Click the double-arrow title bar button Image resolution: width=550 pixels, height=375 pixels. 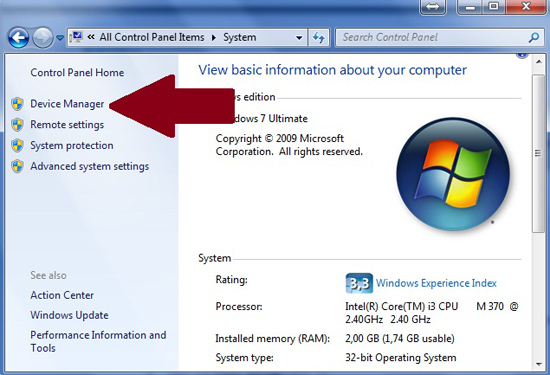(x=433, y=7)
